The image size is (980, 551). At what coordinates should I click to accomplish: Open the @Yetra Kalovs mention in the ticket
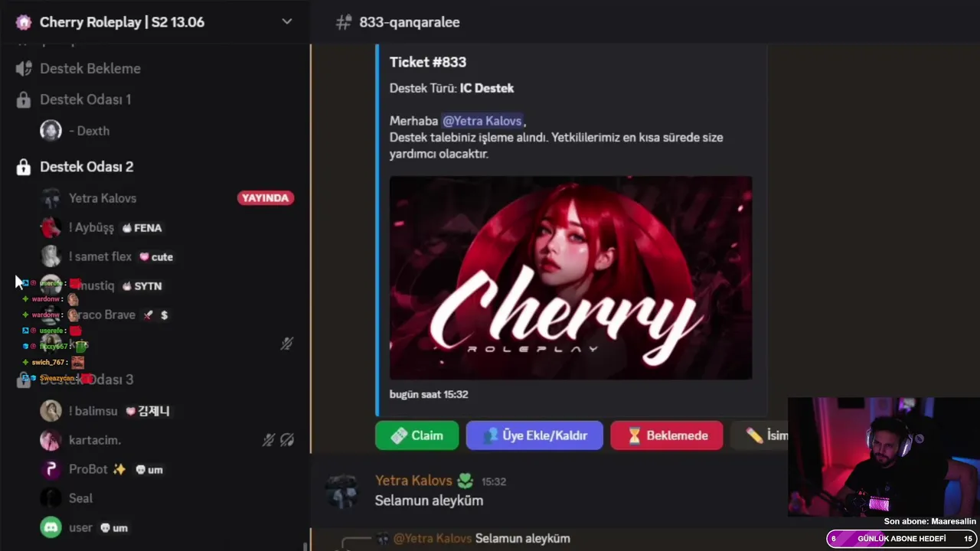tap(482, 121)
